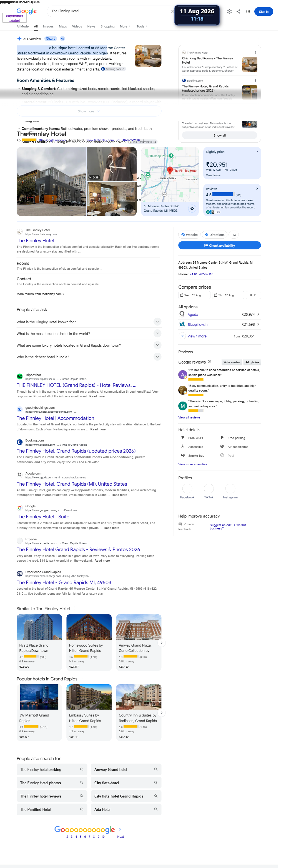Click View more amenities link
281x868 pixels.
pos(193,464)
